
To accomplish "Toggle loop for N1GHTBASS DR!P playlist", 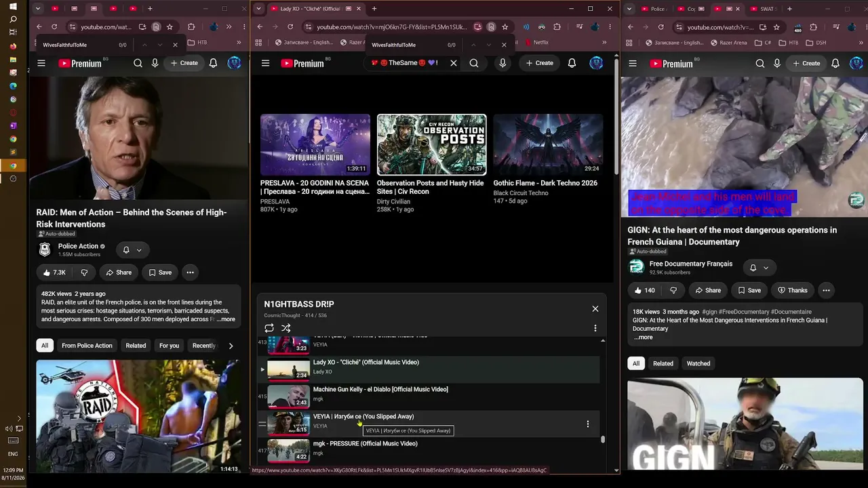I will pos(269,328).
